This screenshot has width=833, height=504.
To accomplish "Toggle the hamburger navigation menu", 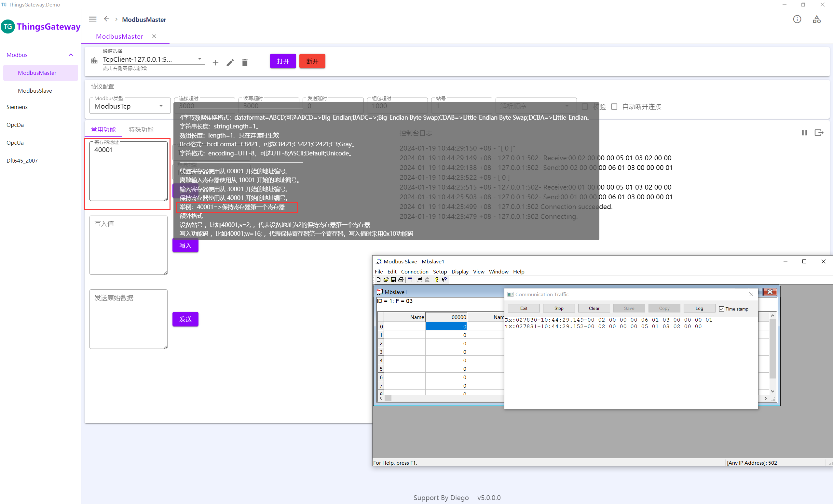I will (93, 19).
